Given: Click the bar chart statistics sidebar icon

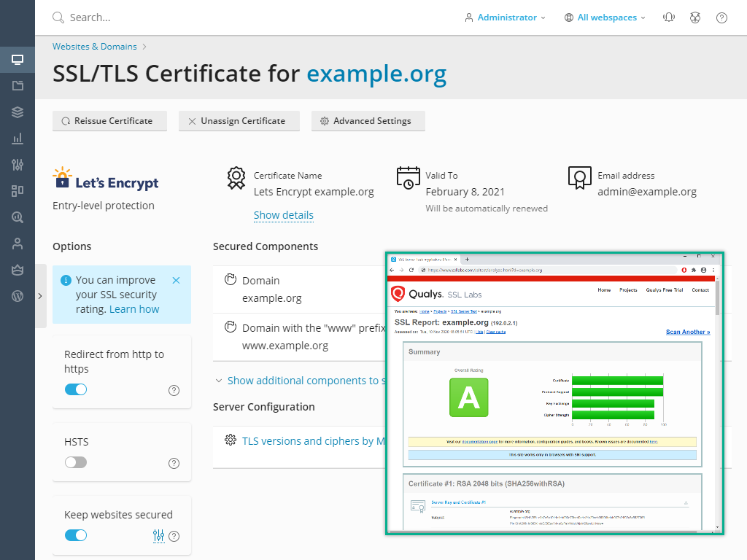Looking at the screenshot, I should click(18, 139).
